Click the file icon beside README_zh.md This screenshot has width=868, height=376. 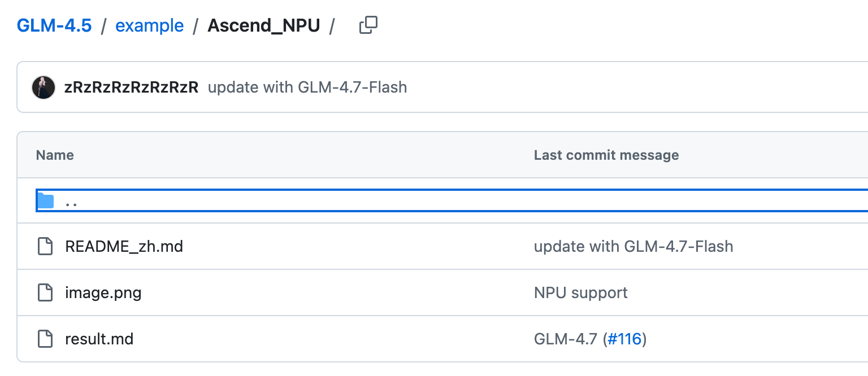[x=45, y=247]
